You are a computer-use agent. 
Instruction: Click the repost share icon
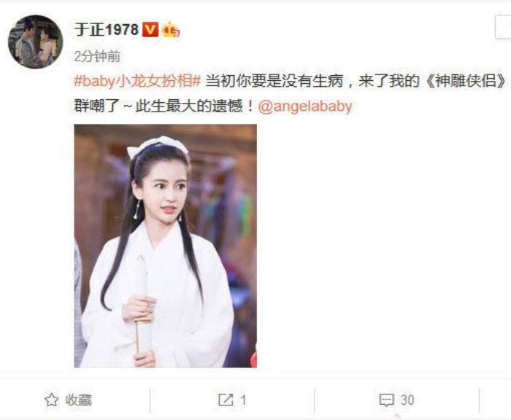226,400
